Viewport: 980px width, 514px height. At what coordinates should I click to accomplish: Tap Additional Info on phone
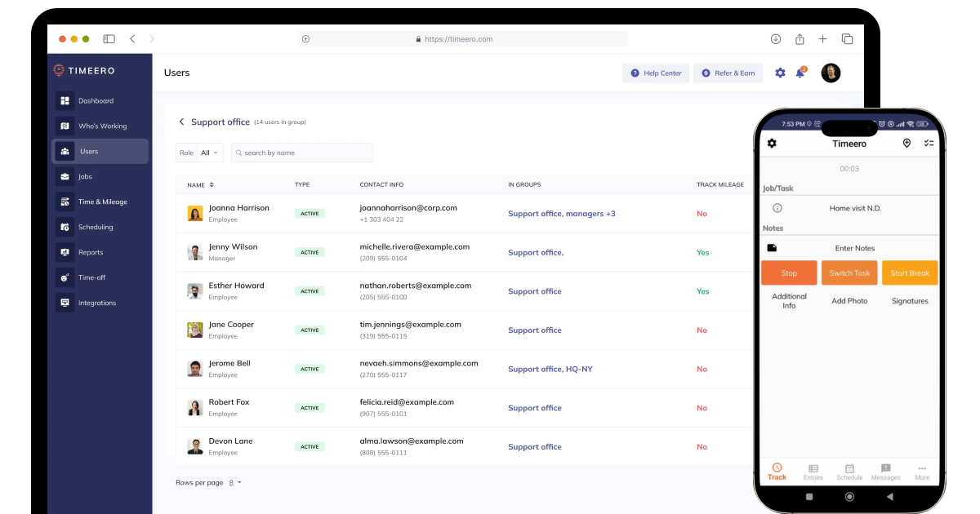[x=789, y=301]
